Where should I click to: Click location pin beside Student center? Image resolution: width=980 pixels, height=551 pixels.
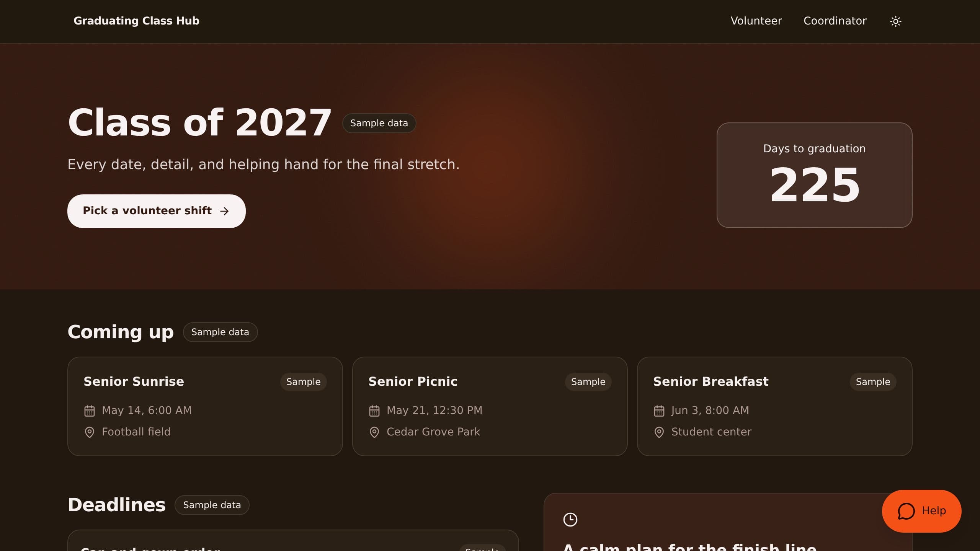click(659, 432)
